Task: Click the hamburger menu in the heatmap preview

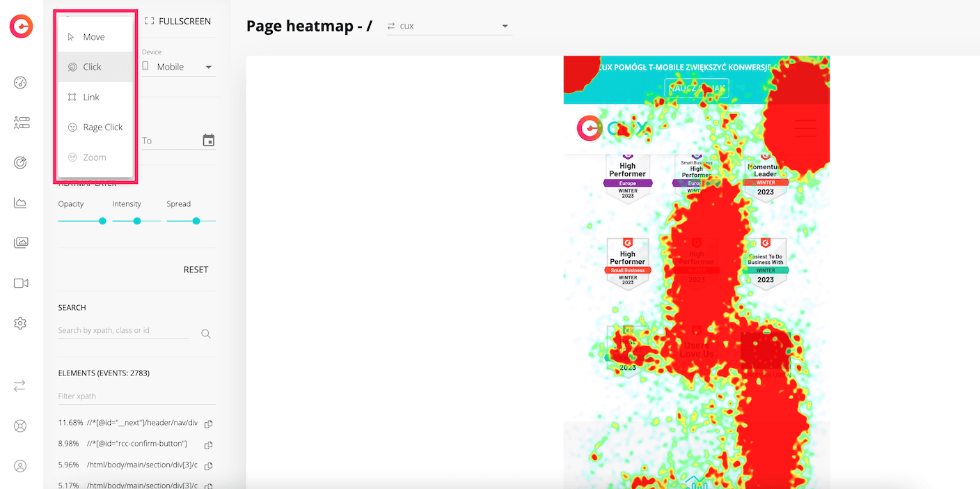Action: (805, 129)
